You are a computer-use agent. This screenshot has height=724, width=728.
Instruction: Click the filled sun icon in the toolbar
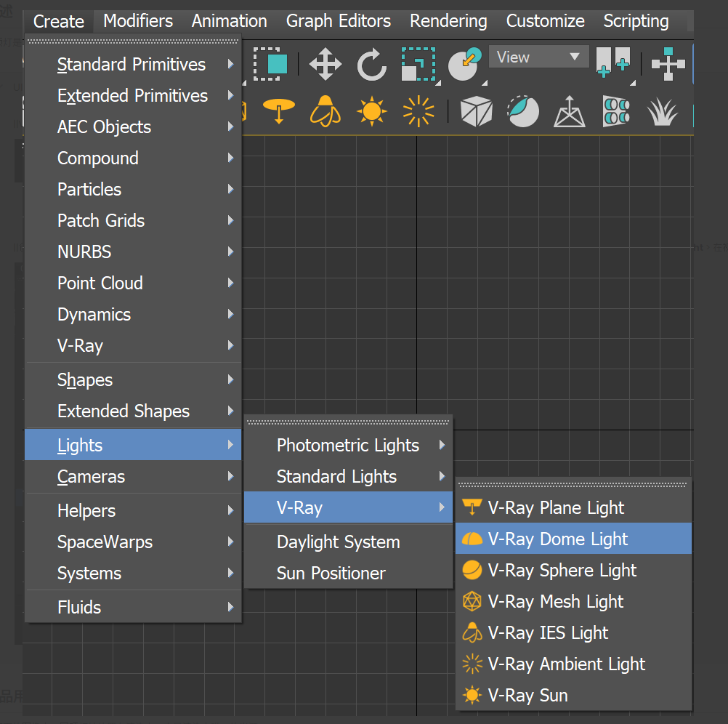[x=372, y=111]
